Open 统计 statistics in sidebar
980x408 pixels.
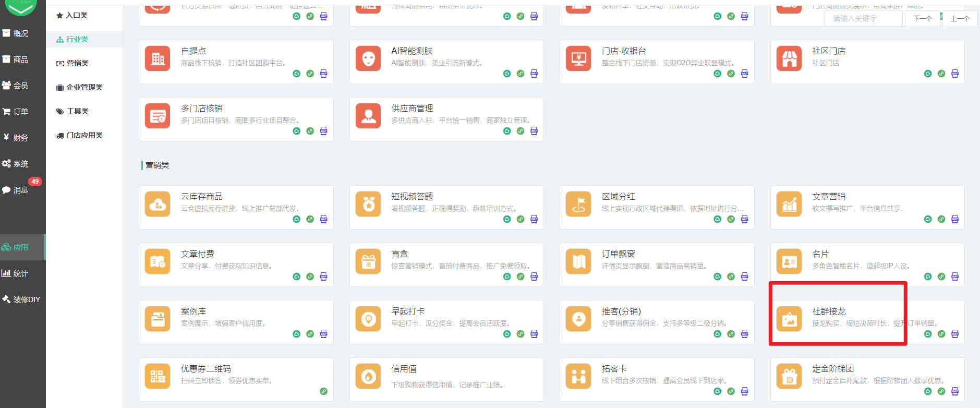point(23,273)
